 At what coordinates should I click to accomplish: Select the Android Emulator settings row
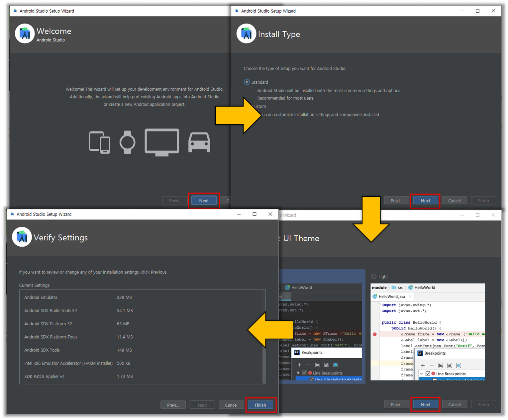141,297
